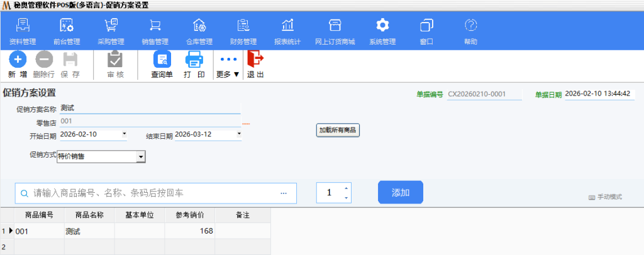Open the 销售管理 sales menu
The height and width of the screenshot is (255, 644).
pyautogui.click(x=155, y=31)
